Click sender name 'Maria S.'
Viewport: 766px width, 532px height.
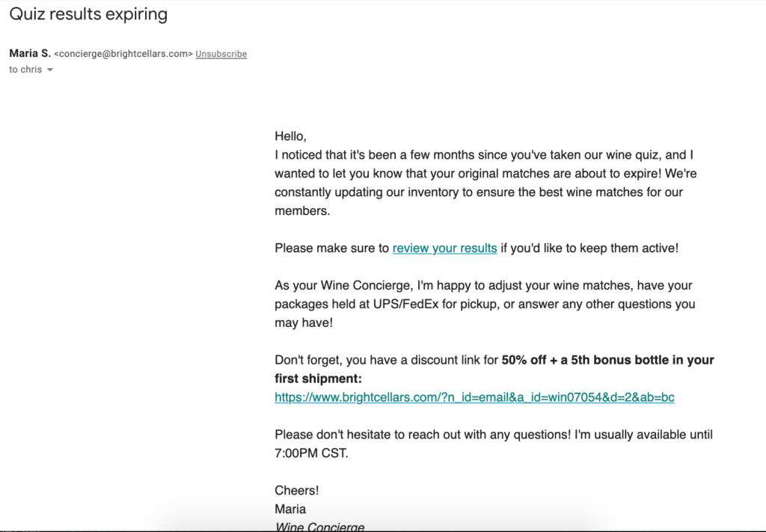click(x=30, y=53)
